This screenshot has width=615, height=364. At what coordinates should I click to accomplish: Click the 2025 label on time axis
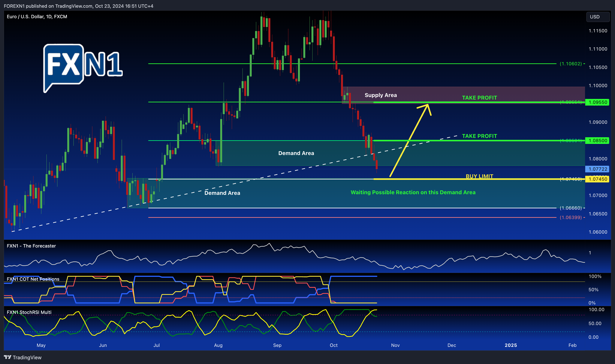(511, 345)
